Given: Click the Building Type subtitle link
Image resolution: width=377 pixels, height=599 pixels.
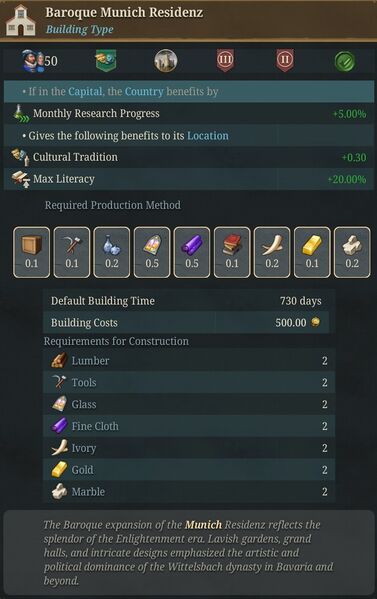Looking at the screenshot, I should [79, 29].
